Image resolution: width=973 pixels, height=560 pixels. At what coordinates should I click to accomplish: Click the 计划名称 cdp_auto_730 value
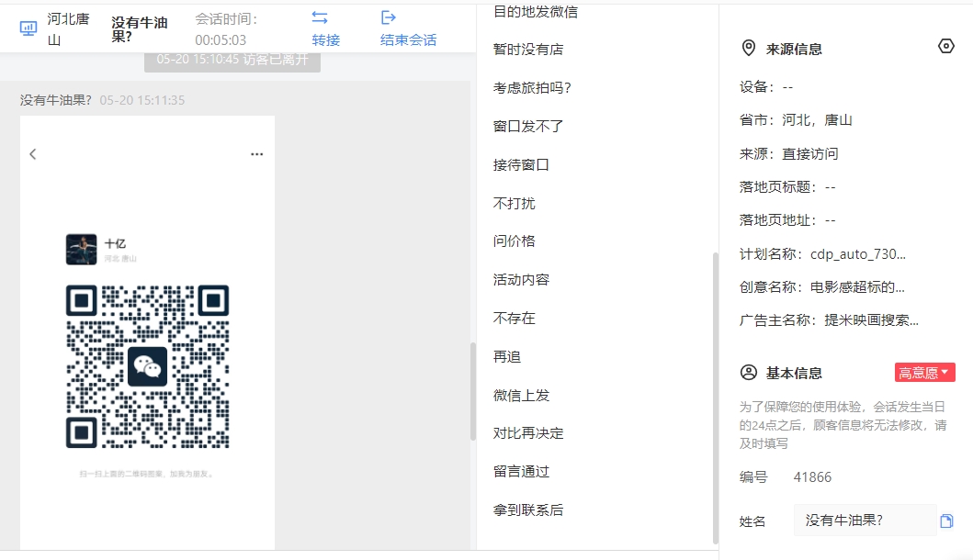click(857, 254)
